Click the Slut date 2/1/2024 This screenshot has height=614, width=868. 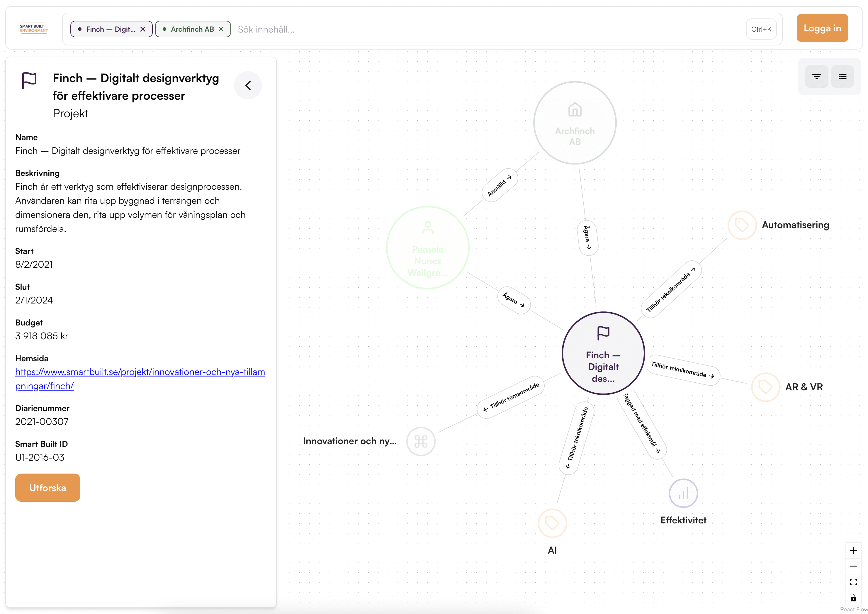point(34,300)
